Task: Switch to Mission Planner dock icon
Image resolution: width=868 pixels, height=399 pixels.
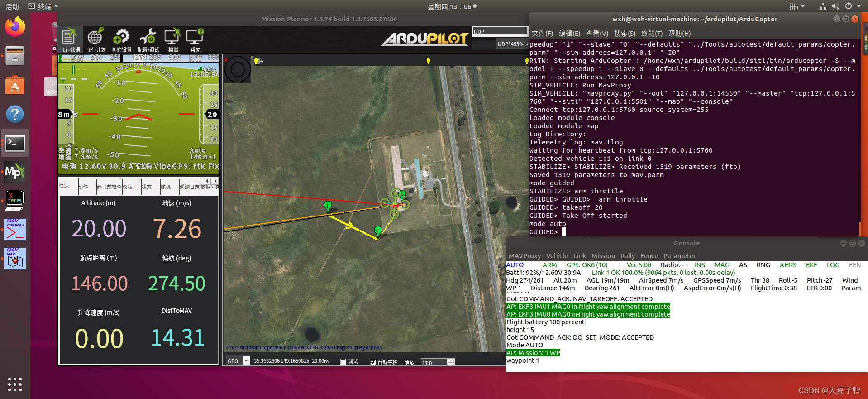Action: click(15, 172)
